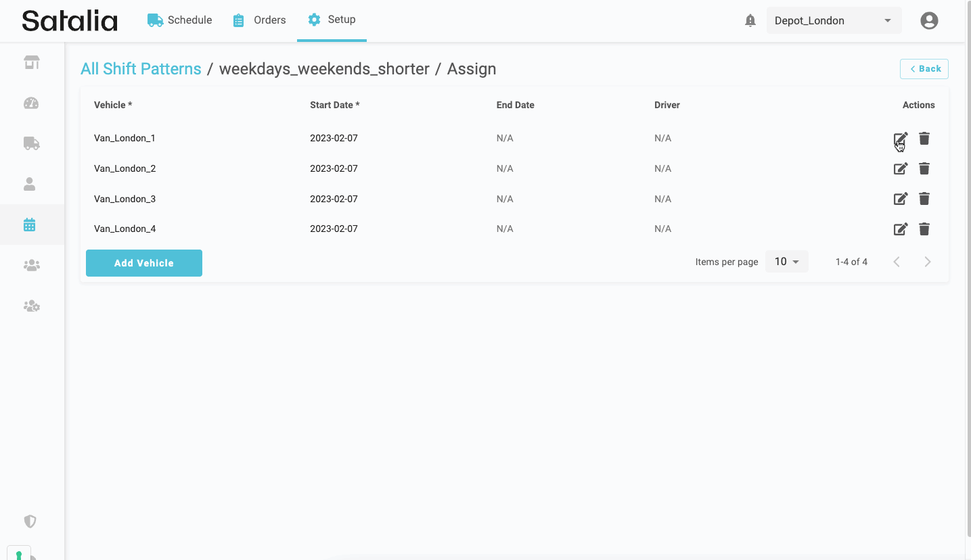971x560 pixels.
Task: Switch to the Schedule tab
Action: 180,20
